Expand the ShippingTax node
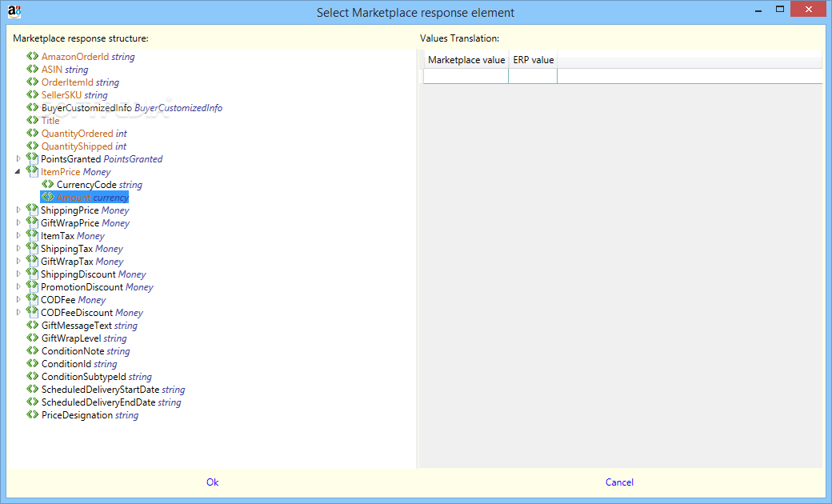 tap(18, 248)
